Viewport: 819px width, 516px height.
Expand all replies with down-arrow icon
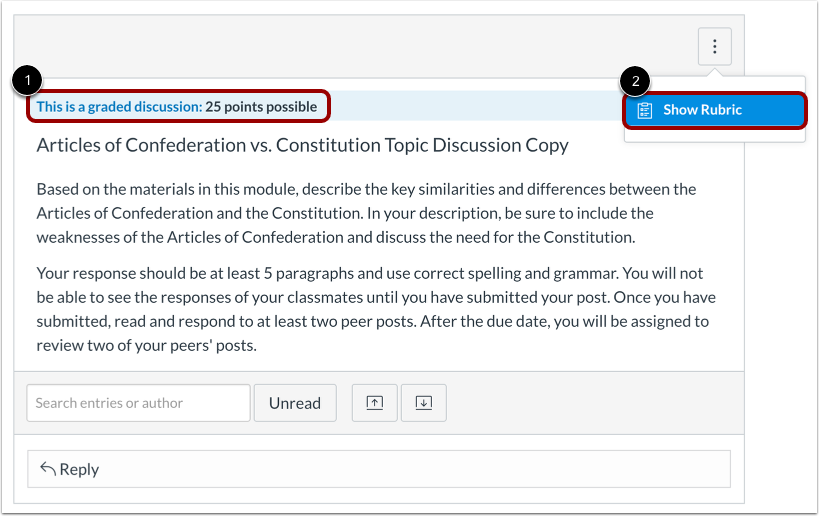click(x=424, y=403)
